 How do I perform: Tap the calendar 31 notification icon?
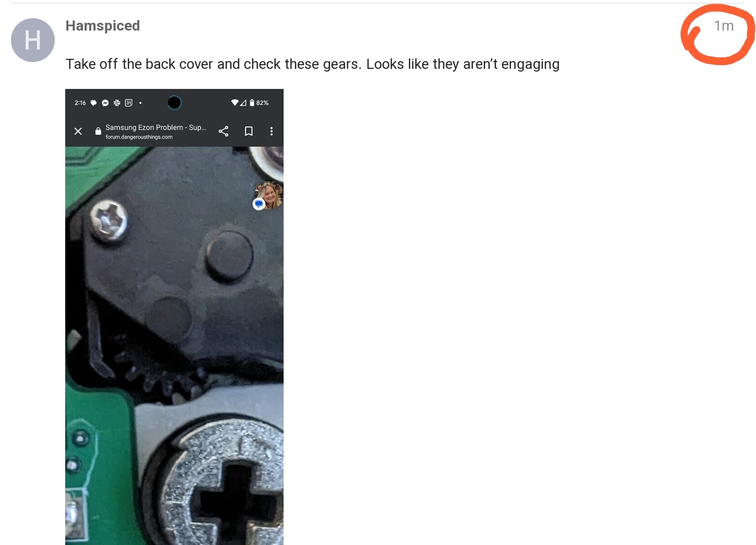(x=129, y=103)
